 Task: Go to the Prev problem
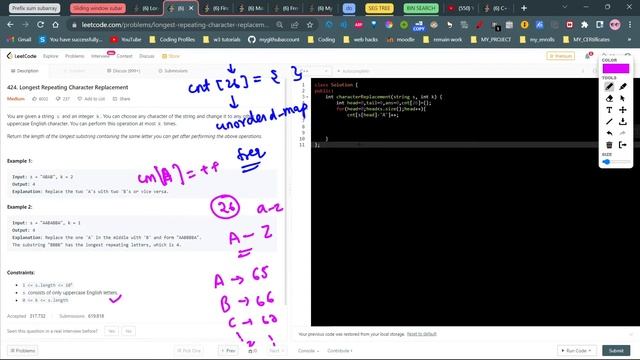(228, 351)
